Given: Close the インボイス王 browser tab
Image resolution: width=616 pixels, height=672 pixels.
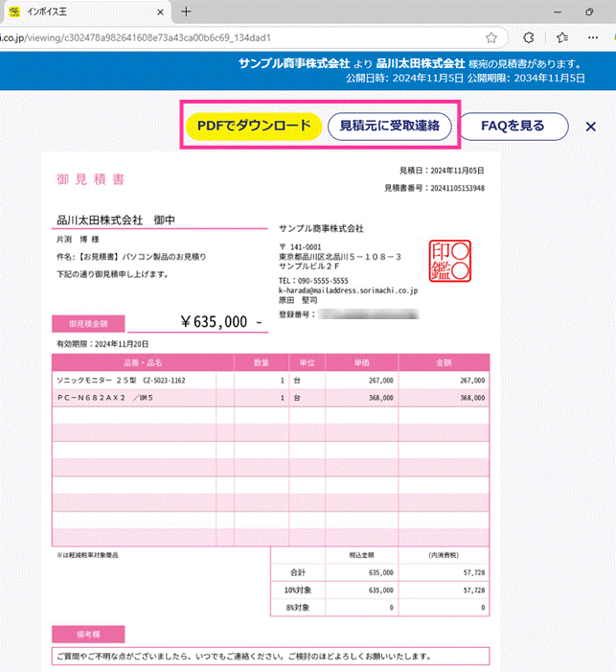Looking at the screenshot, I should [160, 12].
